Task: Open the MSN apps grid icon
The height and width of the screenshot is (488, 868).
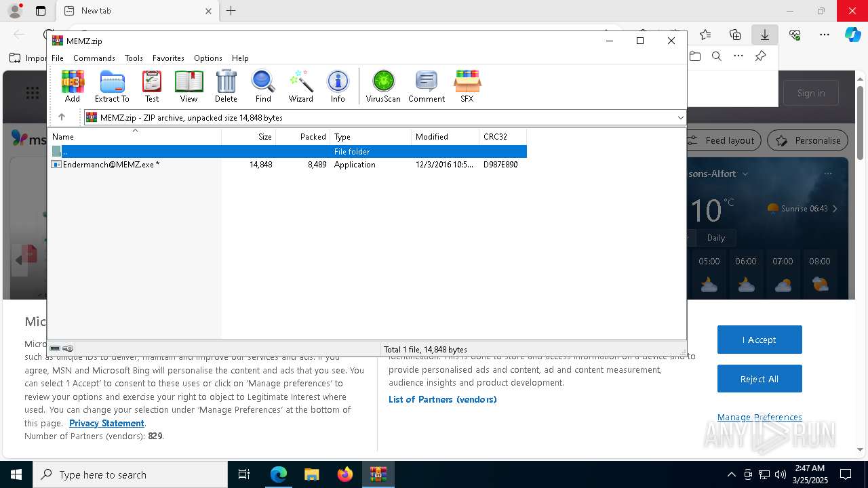Action: pos(32,93)
